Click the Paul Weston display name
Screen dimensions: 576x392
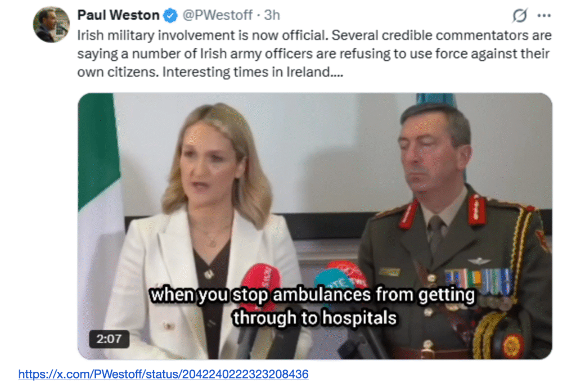tap(118, 15)
